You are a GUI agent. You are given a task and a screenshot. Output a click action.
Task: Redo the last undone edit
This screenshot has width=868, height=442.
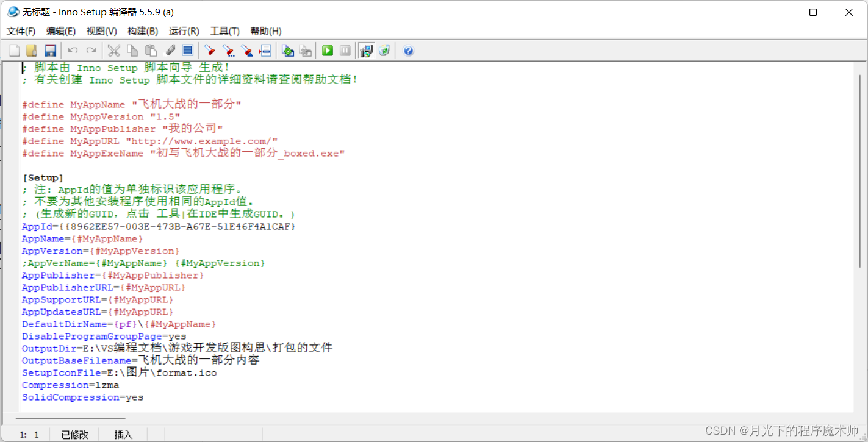click(91, 51)
